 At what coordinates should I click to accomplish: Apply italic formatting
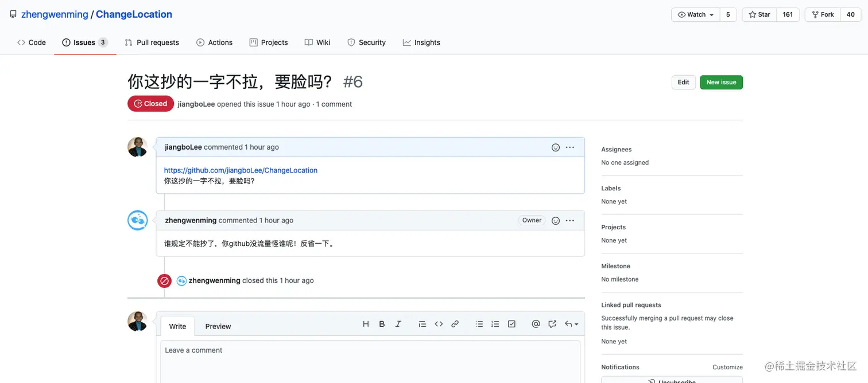pyautogui.click(x=398, y=324)
